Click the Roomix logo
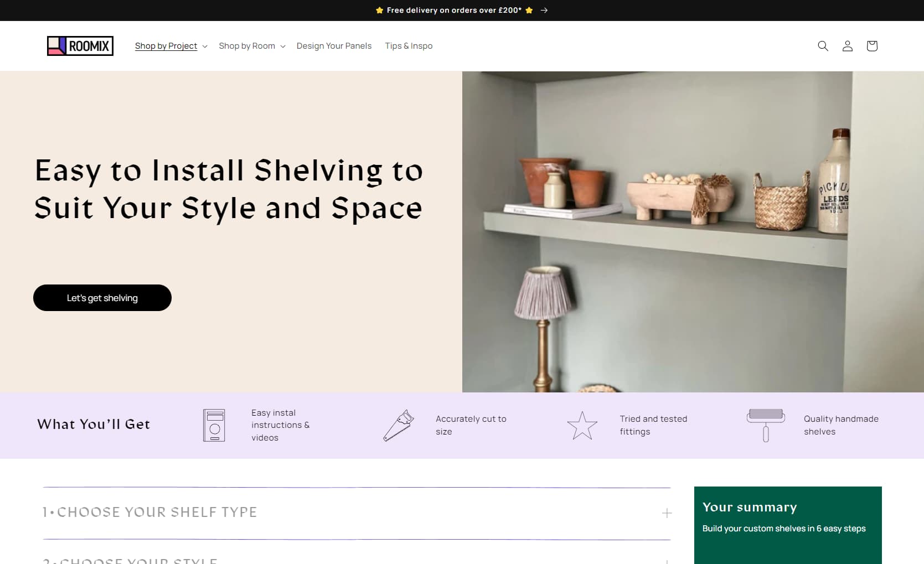The width and height of the screenshot is (924, 564). coord(80,46)
